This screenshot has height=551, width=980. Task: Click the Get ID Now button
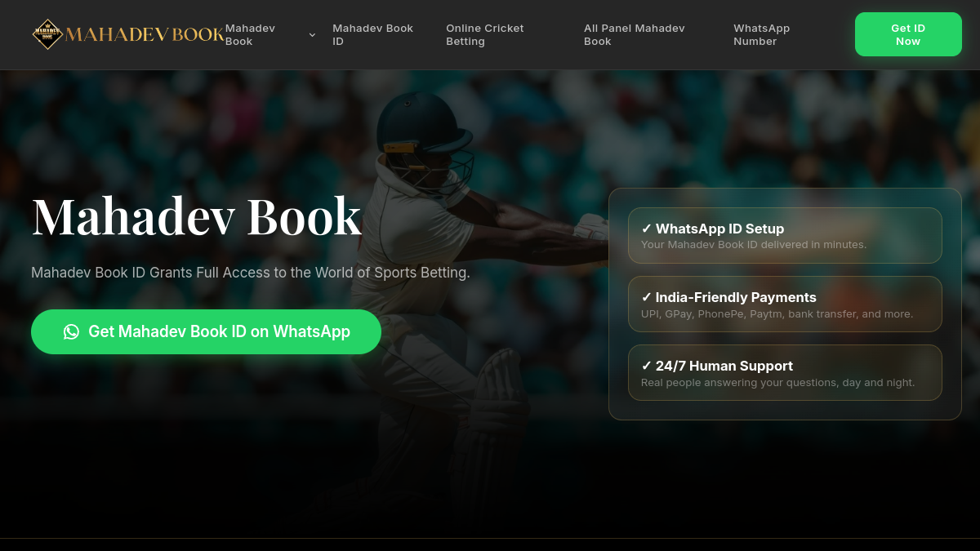click(908, 34)
